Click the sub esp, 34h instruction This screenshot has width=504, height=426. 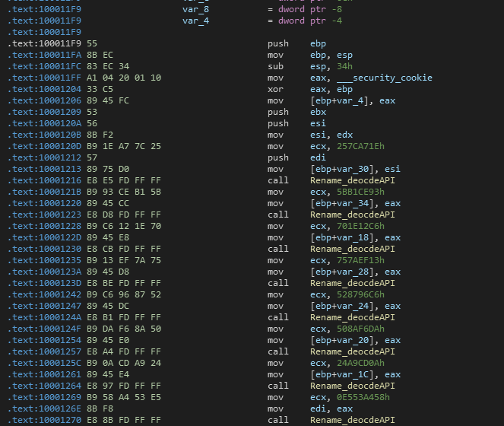pos(310,67)
